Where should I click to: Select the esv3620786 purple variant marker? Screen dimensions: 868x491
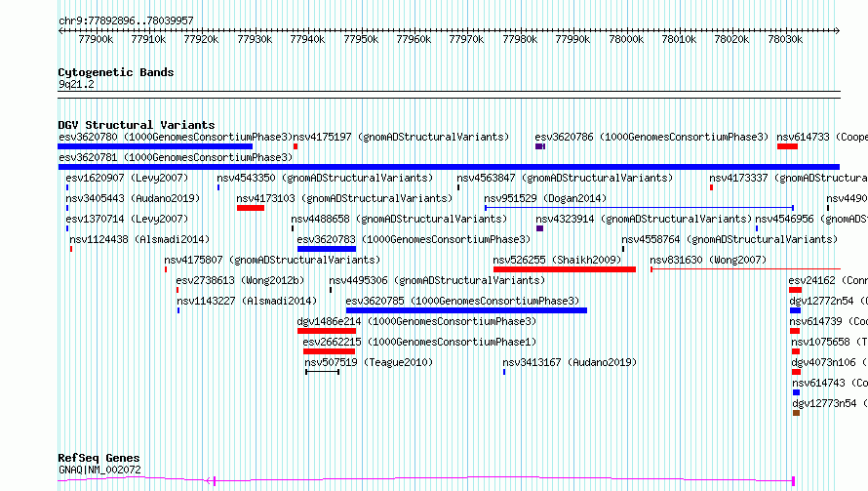click(540, 146)
